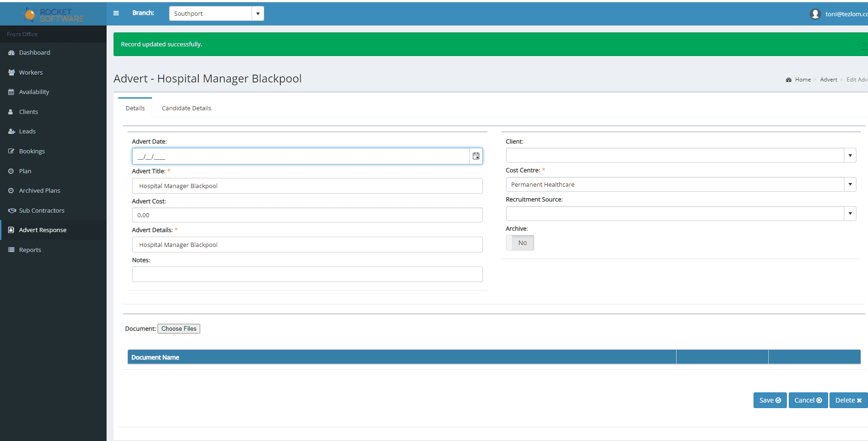
Task: Click the Availability calendar icon in sidebar
Action: point(11,92)
